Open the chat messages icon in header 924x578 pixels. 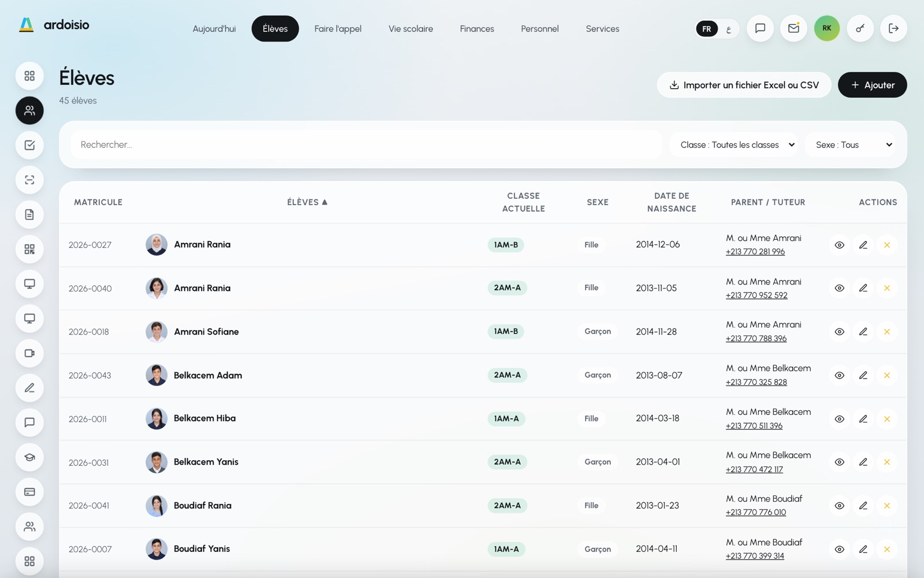click(760, 28)
